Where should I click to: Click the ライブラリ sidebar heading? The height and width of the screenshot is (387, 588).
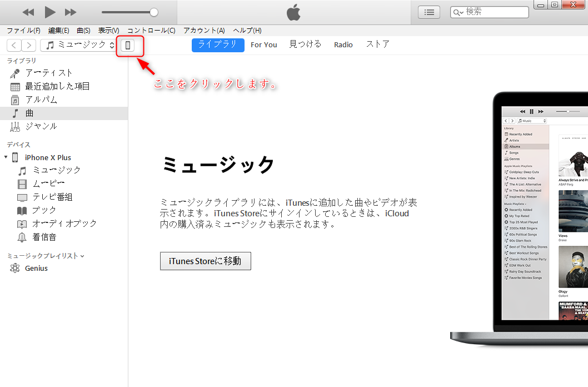[22, 61]
